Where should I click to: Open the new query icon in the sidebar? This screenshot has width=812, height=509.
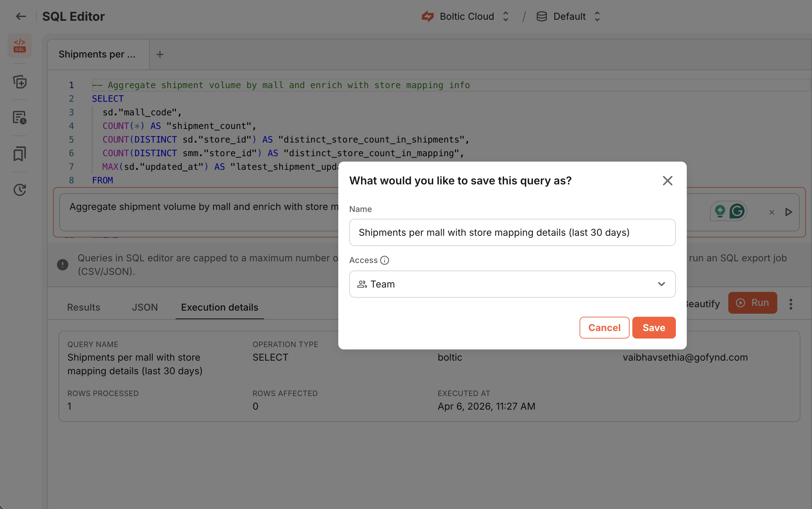click(x=20, y=82)
